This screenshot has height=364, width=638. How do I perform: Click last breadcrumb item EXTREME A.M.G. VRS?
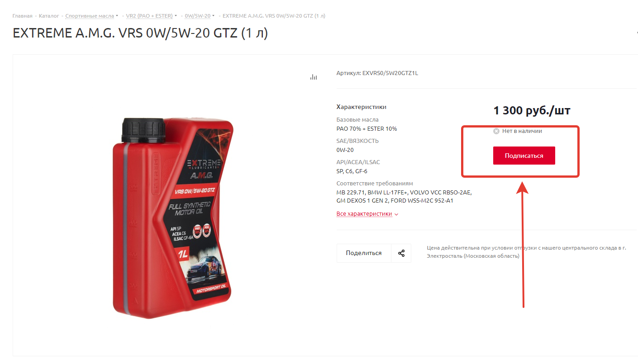click(x=274, y=16)
